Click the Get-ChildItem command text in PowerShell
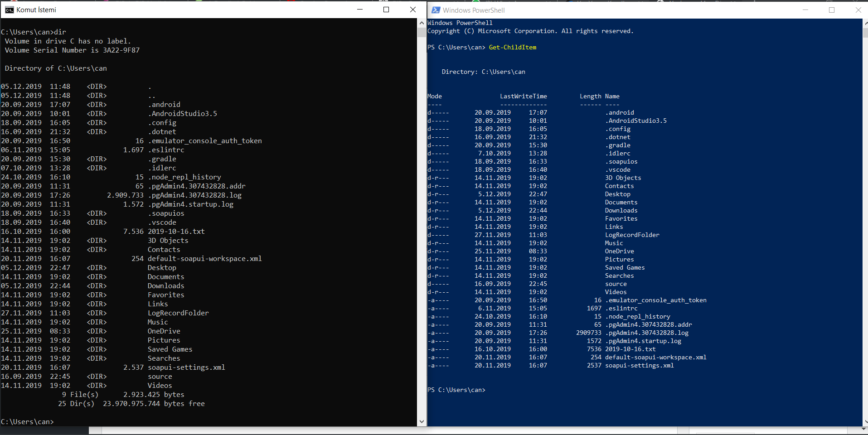This screenshot has height=435, width=868. pos(512,48)
